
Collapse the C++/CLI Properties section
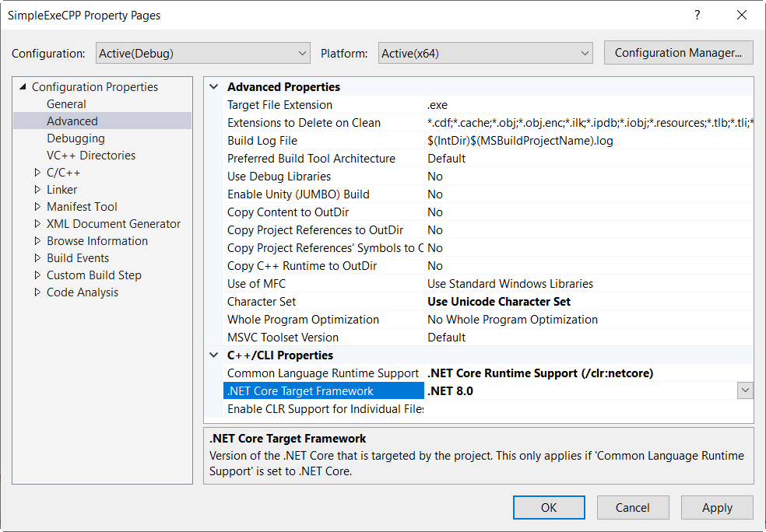coord(214,355)
